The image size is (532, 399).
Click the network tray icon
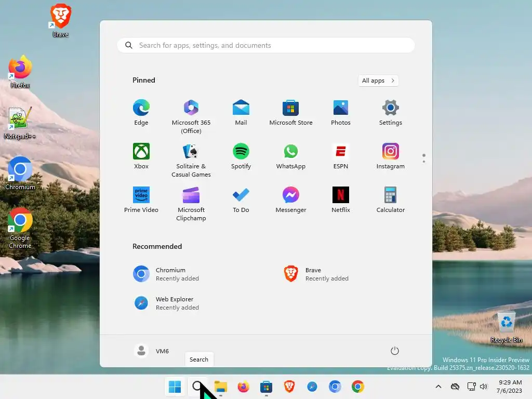pyautogui.click(x=471, y=387)
